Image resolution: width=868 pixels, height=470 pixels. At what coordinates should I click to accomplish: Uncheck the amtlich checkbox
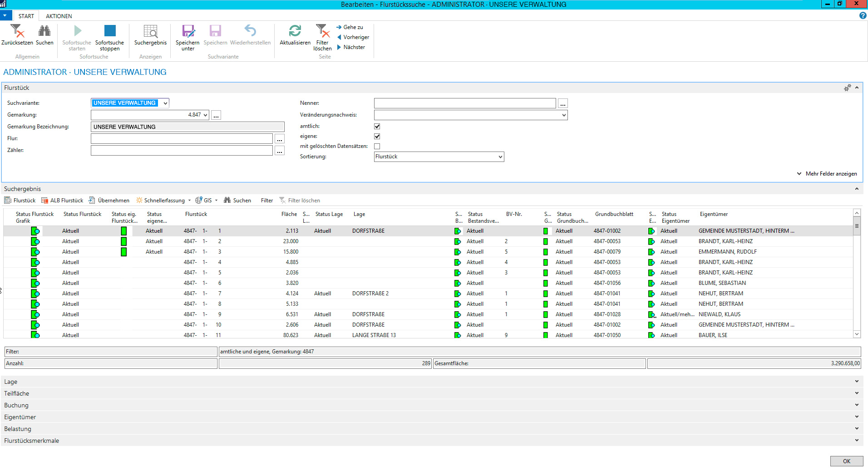(x=377, y=127)
